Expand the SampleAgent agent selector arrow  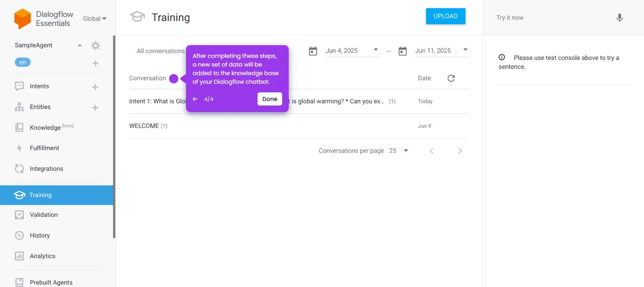click(x=80, y=46)
